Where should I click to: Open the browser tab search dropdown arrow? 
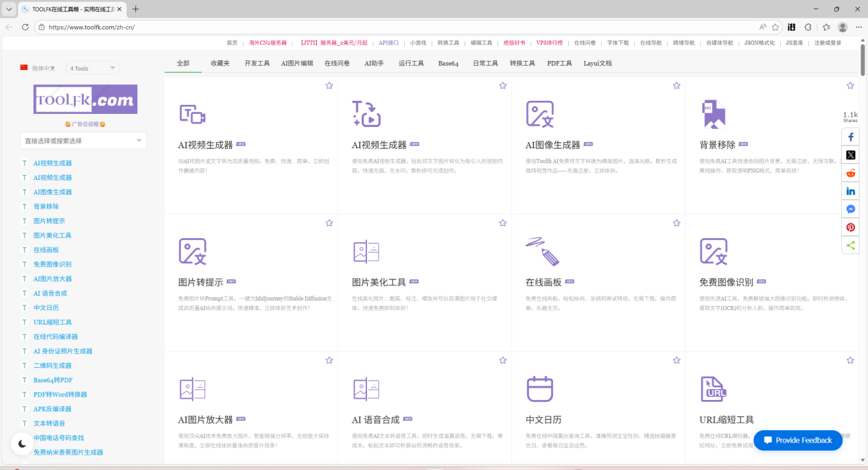click(x=8, y=9)
